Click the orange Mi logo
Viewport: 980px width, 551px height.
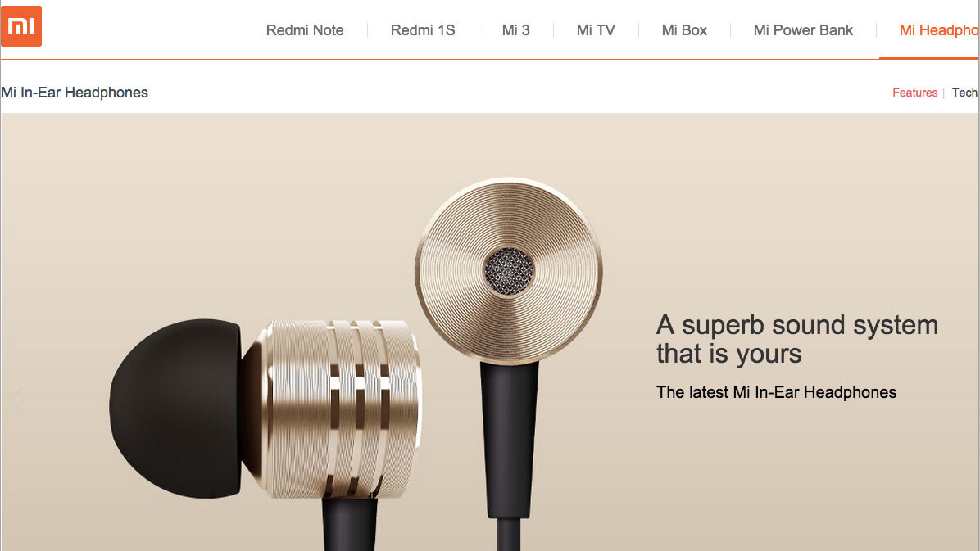(x=21, y=26)
